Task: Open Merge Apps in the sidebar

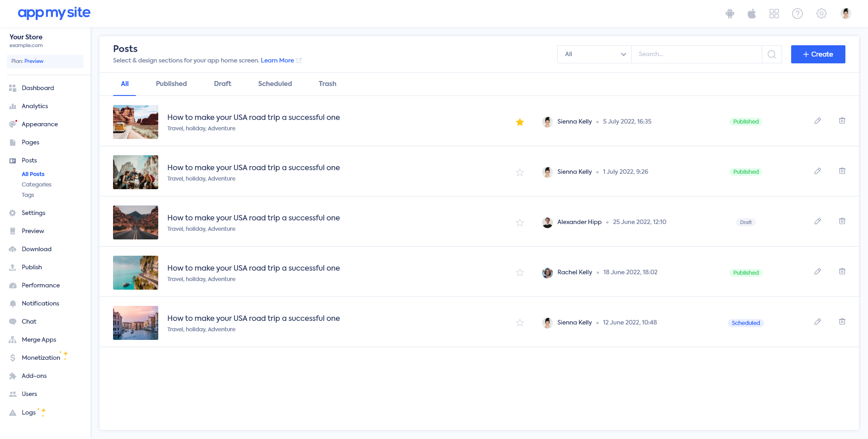Action: 39,339
